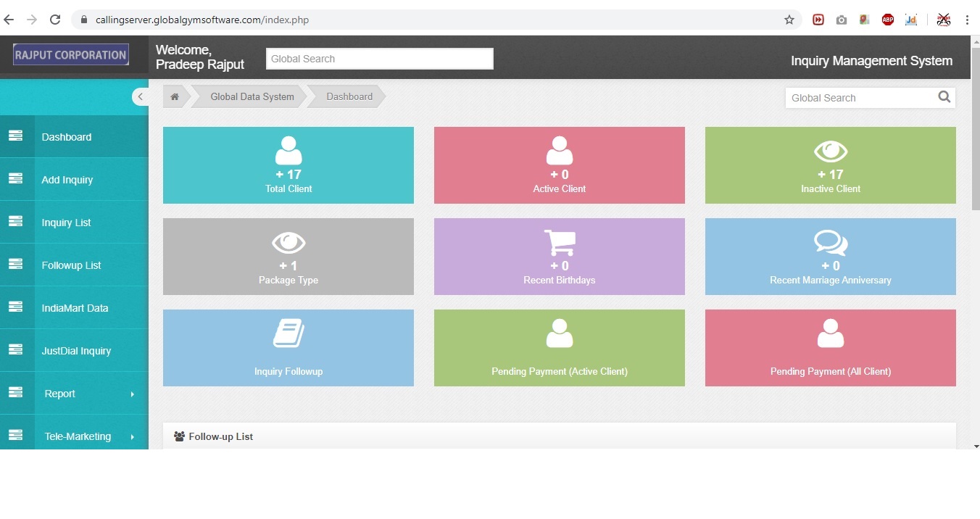980x519 pixels.
Task: Click the eye icon on Package Type
Action: click(288, 243)
